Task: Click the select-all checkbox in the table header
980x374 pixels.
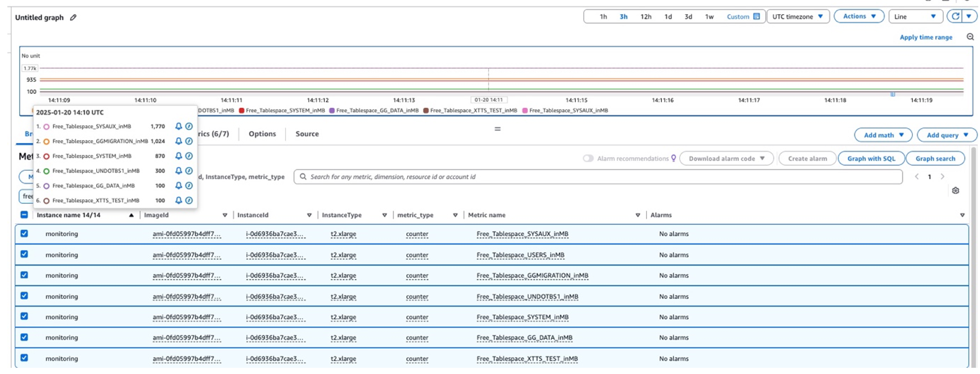Action: click(x=24, y=215)
